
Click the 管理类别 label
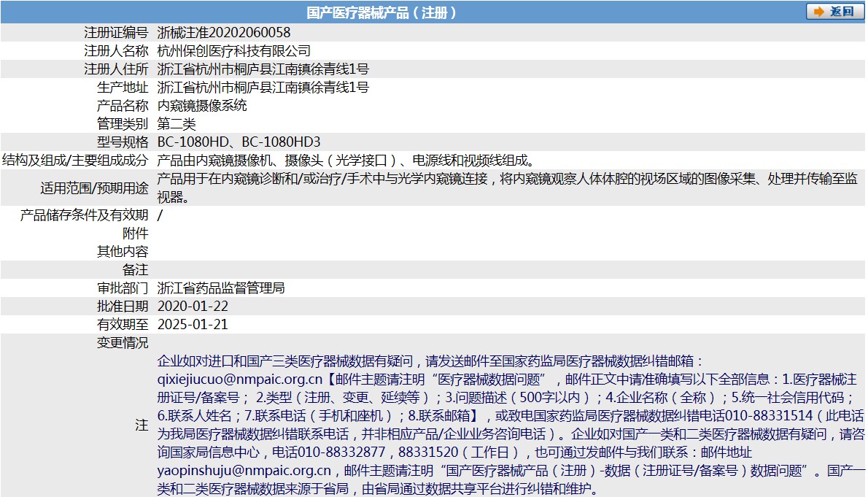[123, 124]
